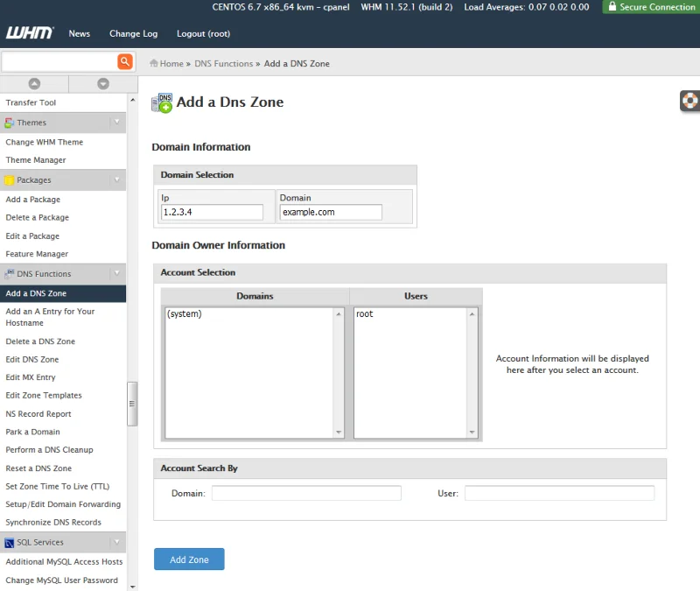Click the orange search button
Screen dimensions: 700x591
pos(125,61)
